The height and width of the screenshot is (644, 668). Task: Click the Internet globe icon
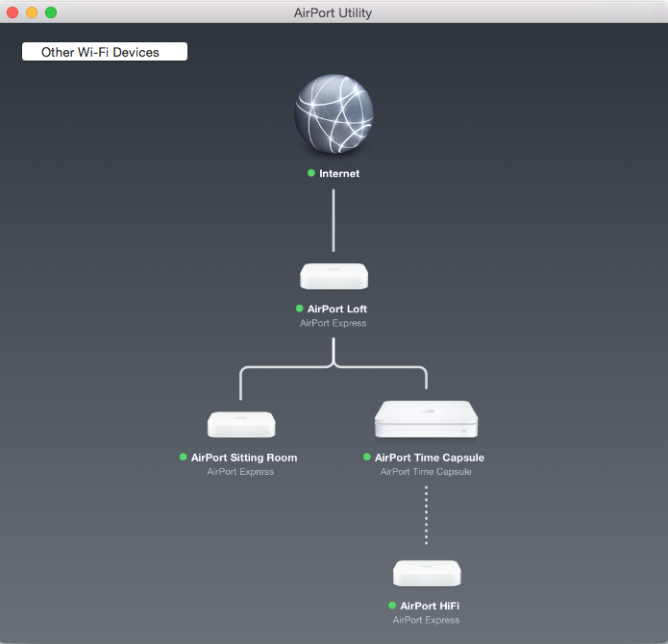(334, 113)
